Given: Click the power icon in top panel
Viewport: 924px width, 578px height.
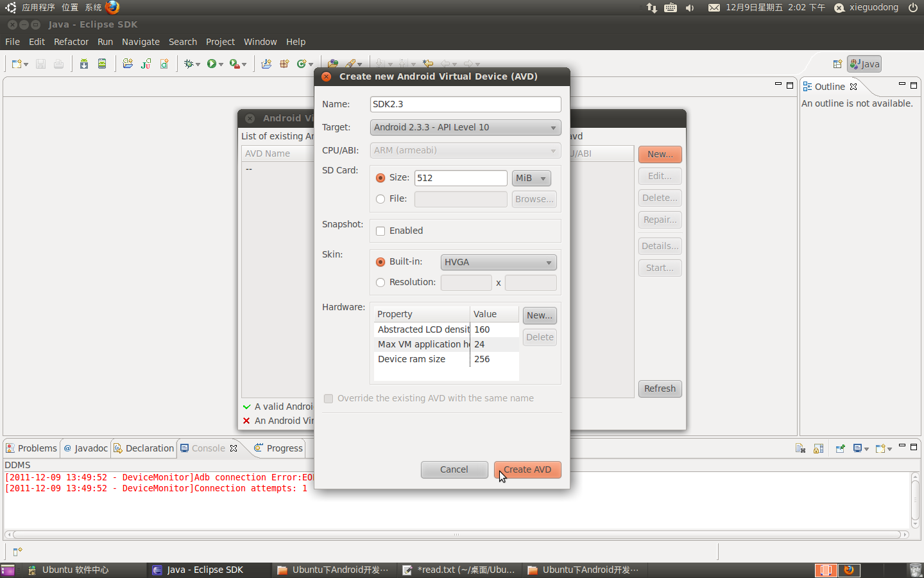Looking at the screenshot, I should 912,8.
